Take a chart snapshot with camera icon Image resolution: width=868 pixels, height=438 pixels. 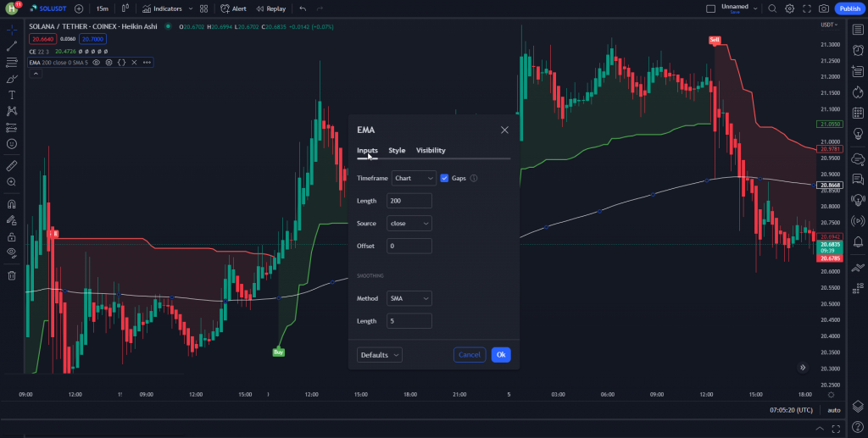click(824, 8)
